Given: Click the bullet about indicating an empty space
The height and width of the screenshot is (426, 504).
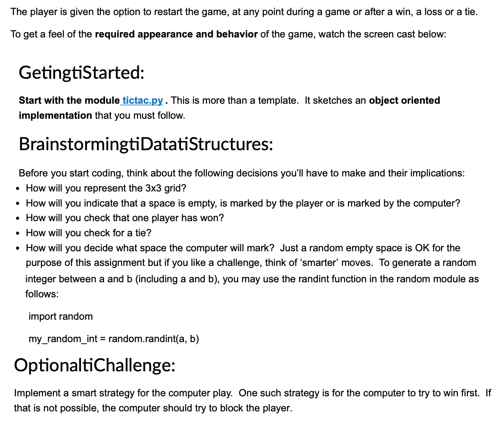Looking at the screenshot, I should (x=243, y=203).
